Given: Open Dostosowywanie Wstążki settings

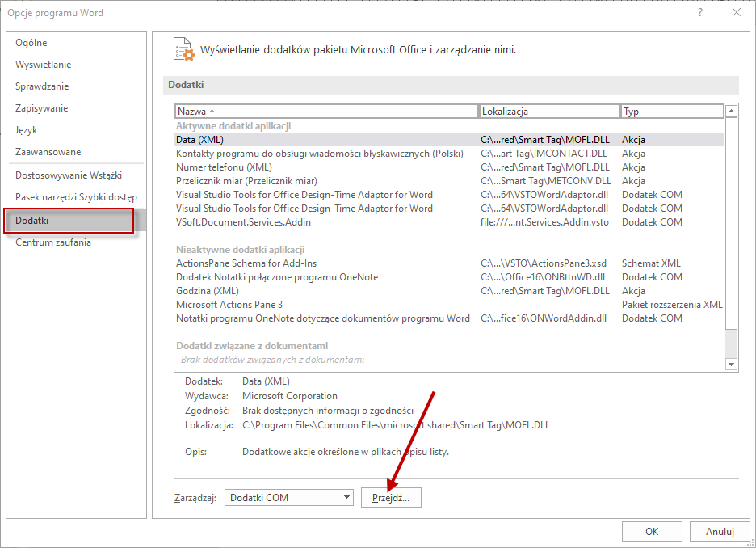Looking at the screenshot, I should click(76, 175).
